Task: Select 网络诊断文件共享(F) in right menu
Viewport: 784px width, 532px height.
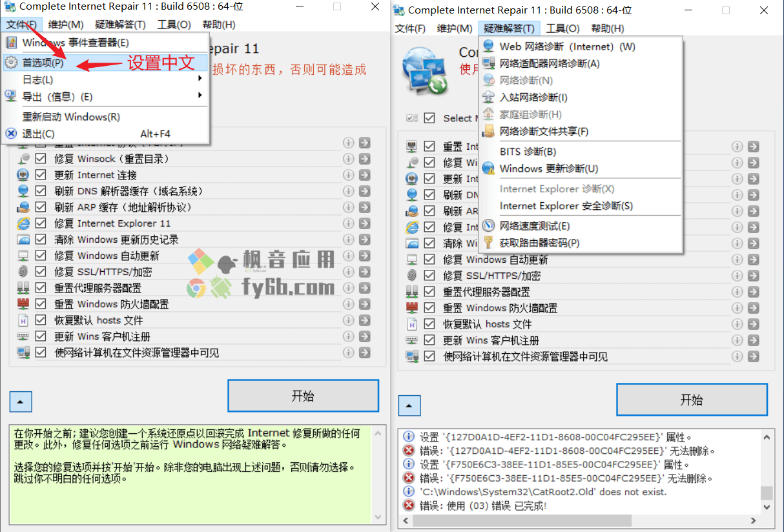Action: (x=581, y=131)
